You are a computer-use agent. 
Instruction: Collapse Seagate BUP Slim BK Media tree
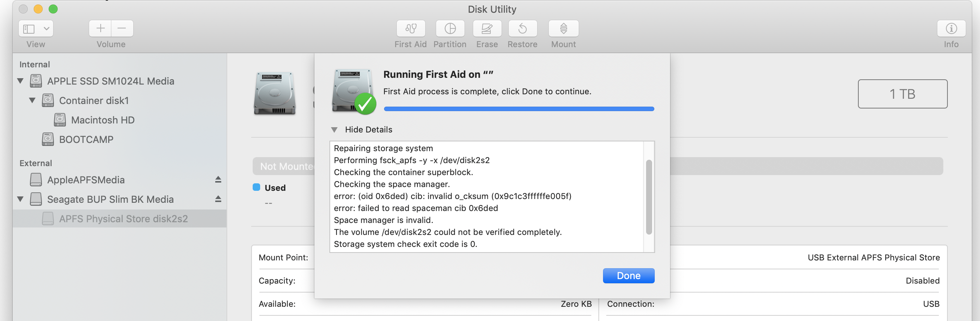point(21,199)
